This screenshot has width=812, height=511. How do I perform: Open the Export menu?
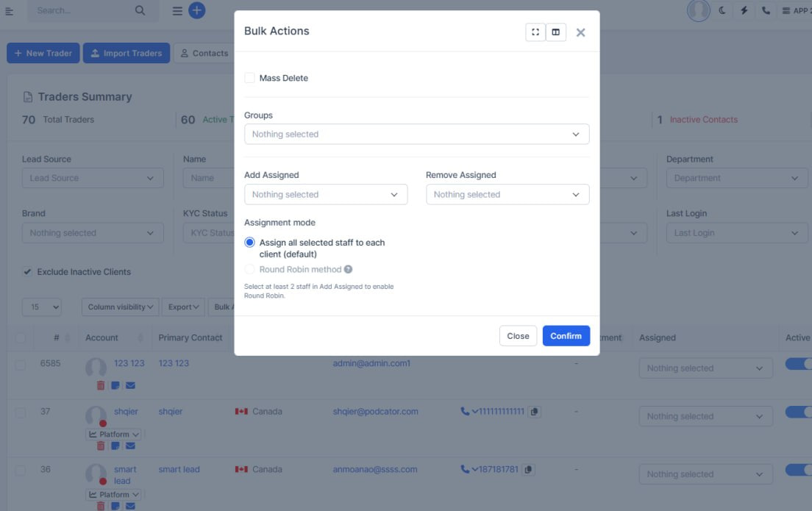[183, 307]
